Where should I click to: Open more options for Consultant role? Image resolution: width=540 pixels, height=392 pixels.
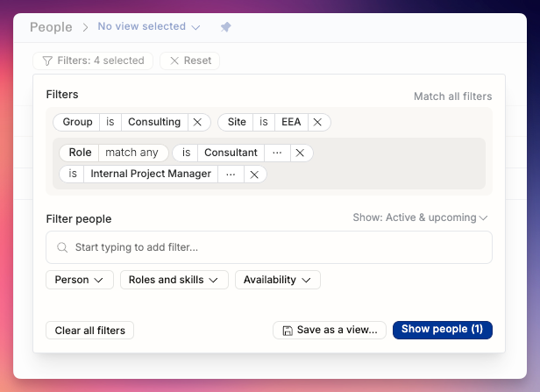click(x=277, y=153)
